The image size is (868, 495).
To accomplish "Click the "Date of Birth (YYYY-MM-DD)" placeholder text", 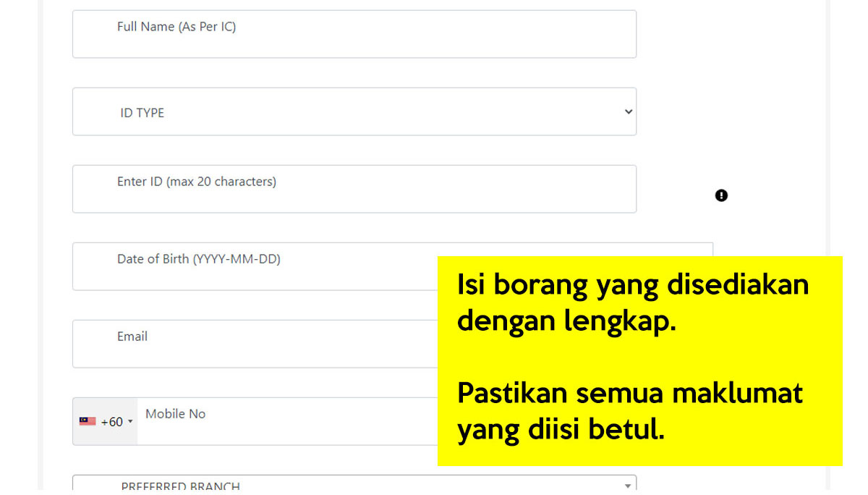I will click(199, 259).
